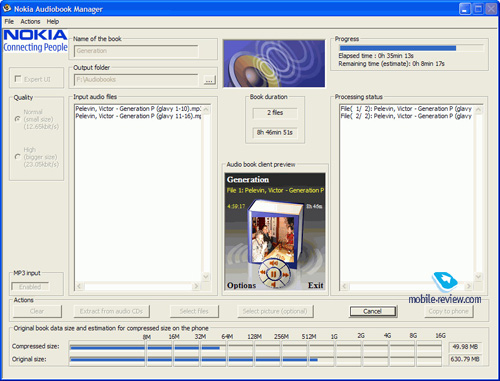Image resolution: width=500 pixels, height=381 pixels.
Task: Click Extract from audio CDs button
Action: (x=112, y=311)
